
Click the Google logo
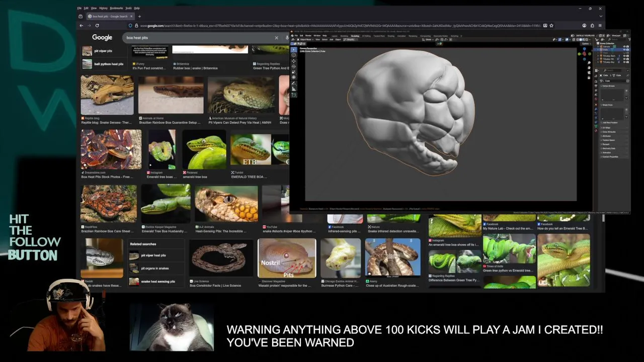102,38
